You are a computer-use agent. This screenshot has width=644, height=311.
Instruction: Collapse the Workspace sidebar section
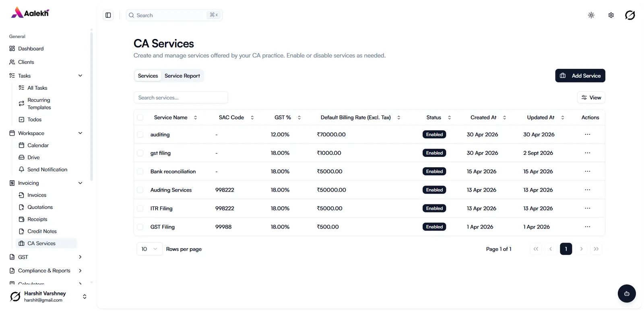point(80,133)
